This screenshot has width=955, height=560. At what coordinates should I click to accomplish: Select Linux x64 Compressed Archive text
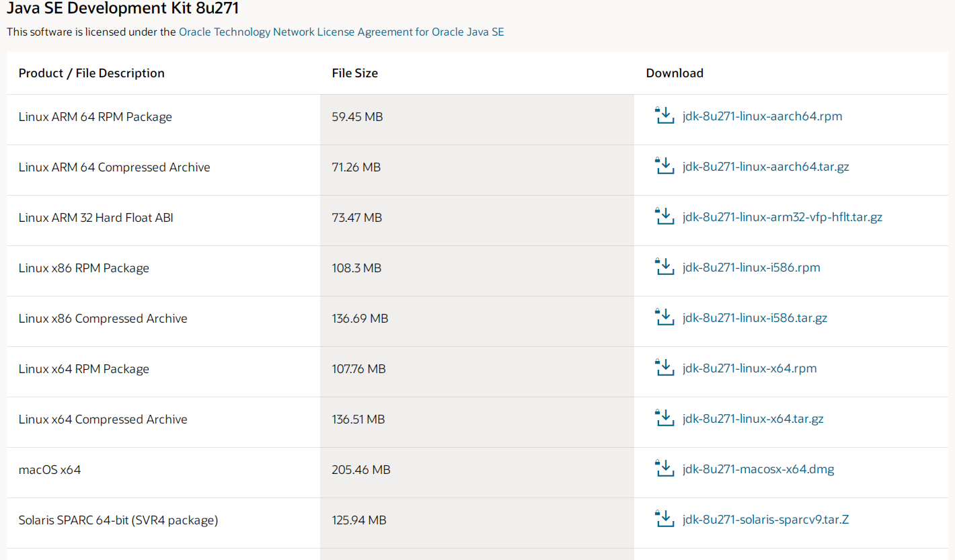tap(103, 419)
